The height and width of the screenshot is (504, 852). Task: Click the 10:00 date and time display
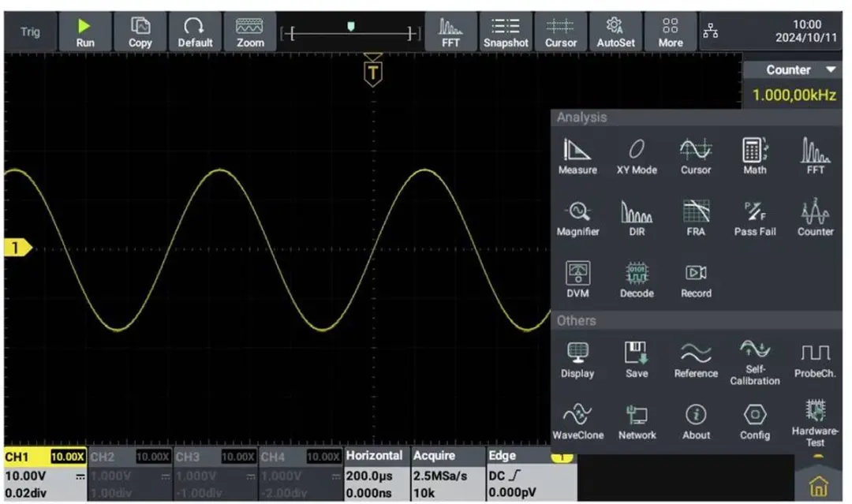coord(806,31)
